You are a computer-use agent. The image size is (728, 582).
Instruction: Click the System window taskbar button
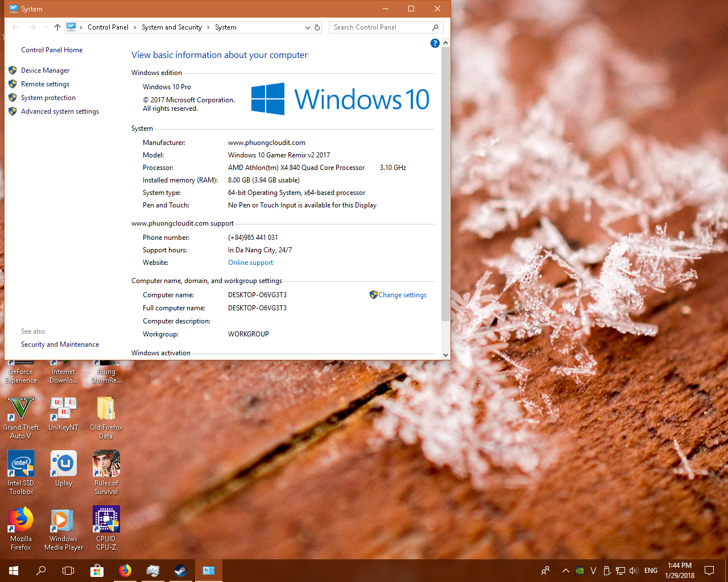(x=209, y=571)
